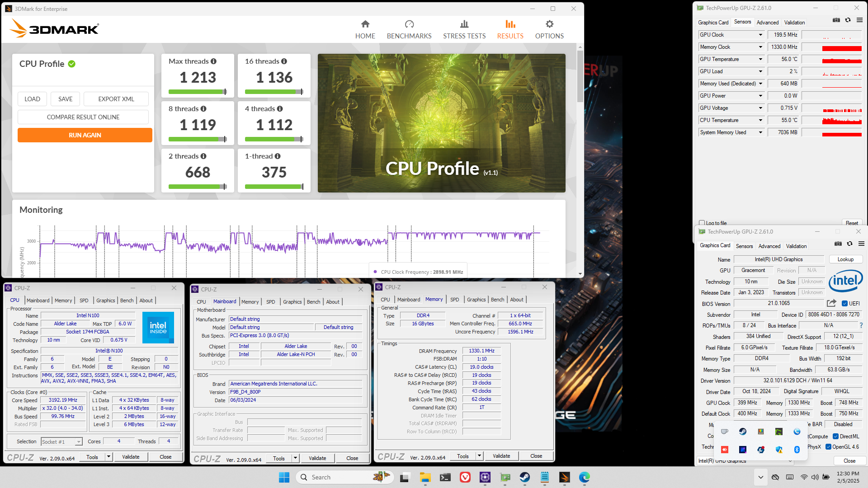Expand the Memory Clock sensor dropdown

[x=760, y=47]
